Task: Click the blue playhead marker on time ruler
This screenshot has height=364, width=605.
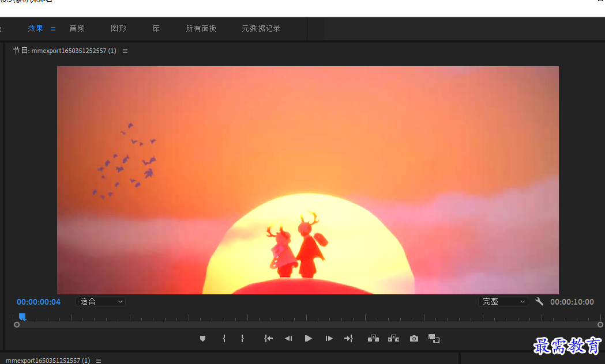Action: click(22, 317)
